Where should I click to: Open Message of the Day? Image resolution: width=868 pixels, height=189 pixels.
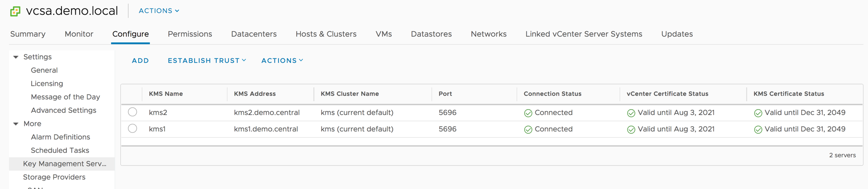65,97
